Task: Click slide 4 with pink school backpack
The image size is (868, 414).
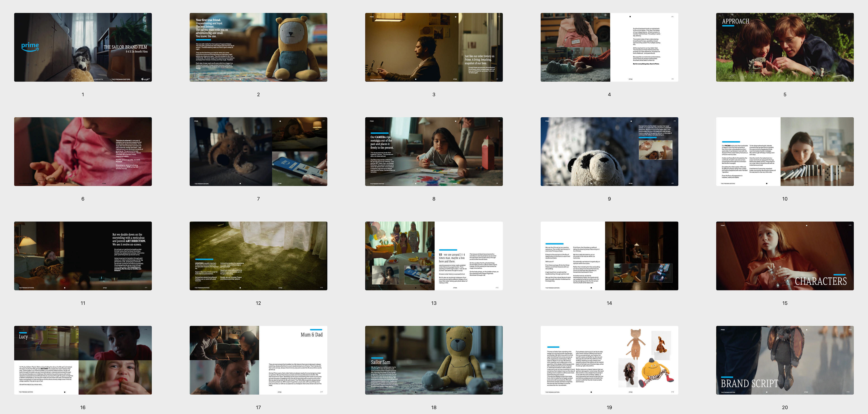Action: [609, 47]
